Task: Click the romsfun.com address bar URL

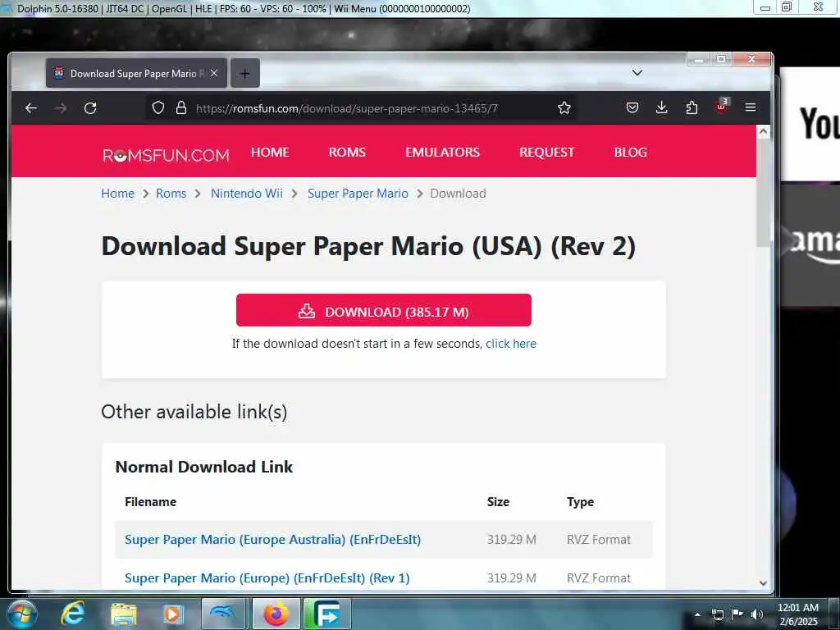Action: pyautogui.click(x=347, y=108)
